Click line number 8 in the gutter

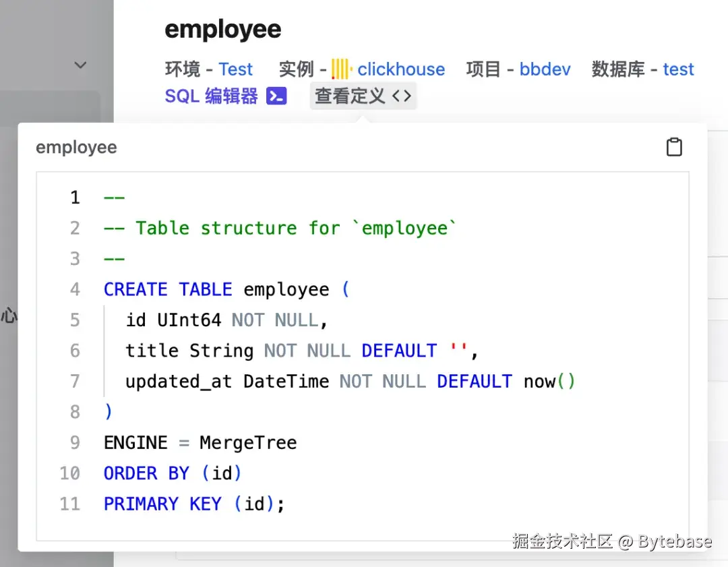75,412
